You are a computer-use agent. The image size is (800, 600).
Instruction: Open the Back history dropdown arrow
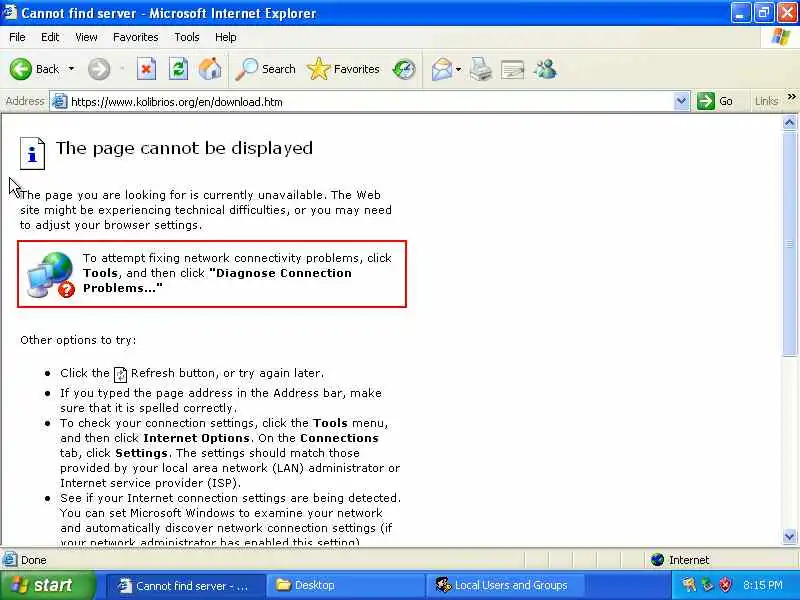tap(71, 69)
